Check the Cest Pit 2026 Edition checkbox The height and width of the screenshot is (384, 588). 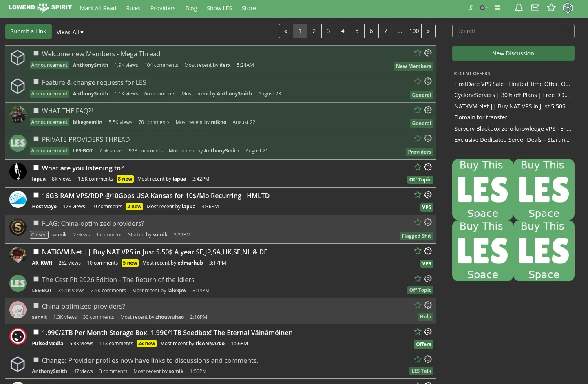[x=36, y=279]
